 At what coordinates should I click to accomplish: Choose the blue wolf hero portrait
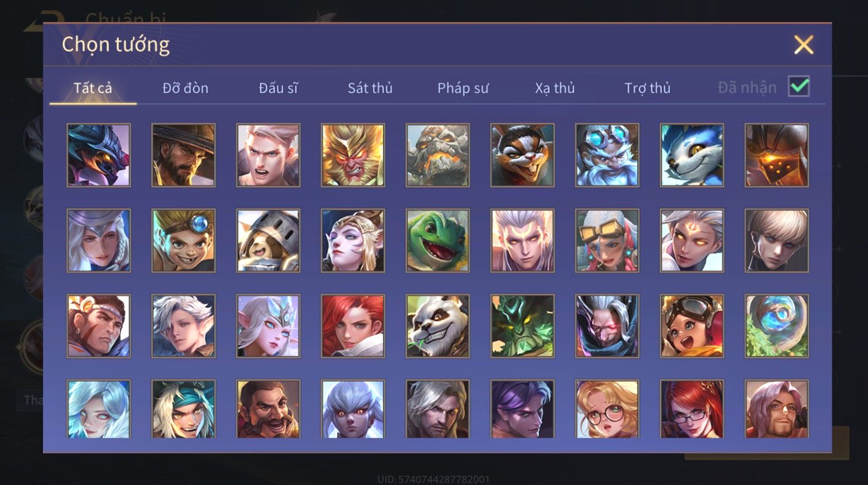click(x=692, y=155)
